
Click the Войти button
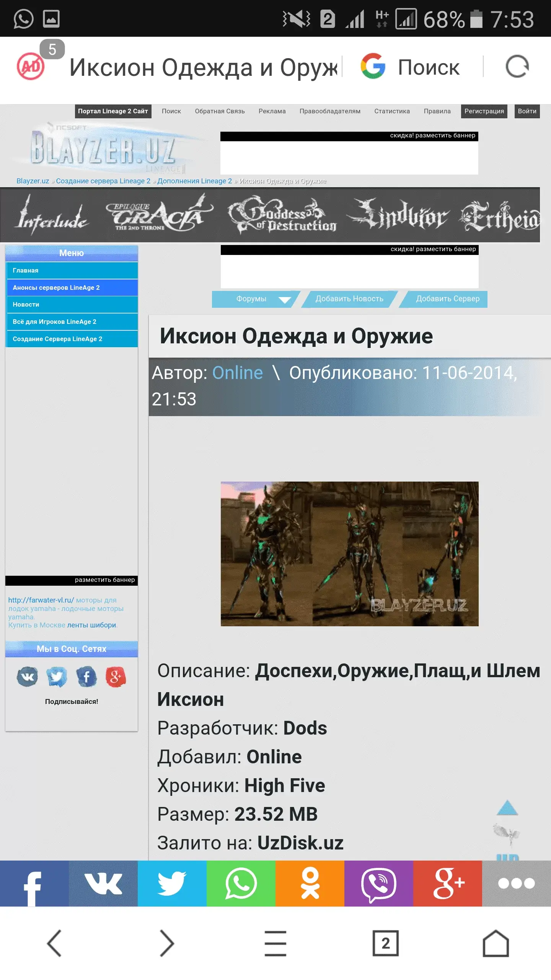point(527,111)
